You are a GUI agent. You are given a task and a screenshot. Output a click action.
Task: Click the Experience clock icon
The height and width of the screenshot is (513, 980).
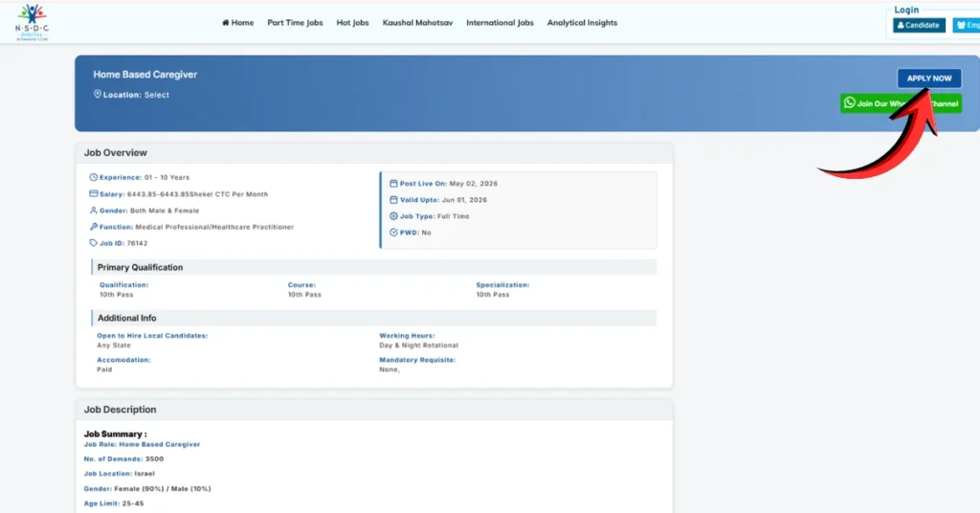[93, 177]
